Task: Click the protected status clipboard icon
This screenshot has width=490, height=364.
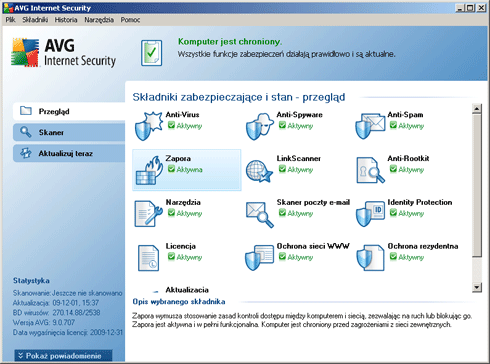Action: point(151,53)
